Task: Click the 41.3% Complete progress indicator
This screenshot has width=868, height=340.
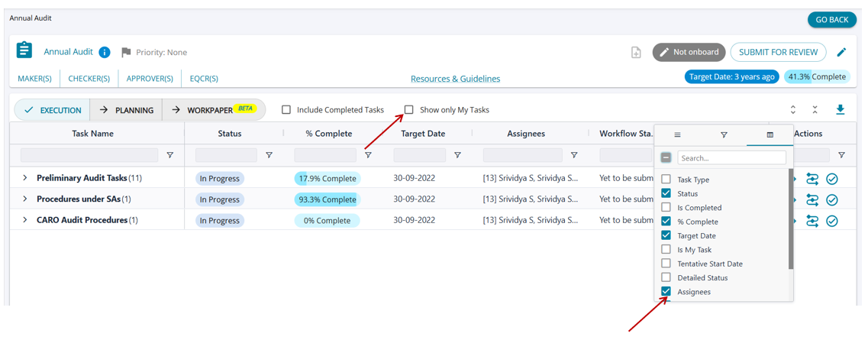Action: click(x=817, y=76)
